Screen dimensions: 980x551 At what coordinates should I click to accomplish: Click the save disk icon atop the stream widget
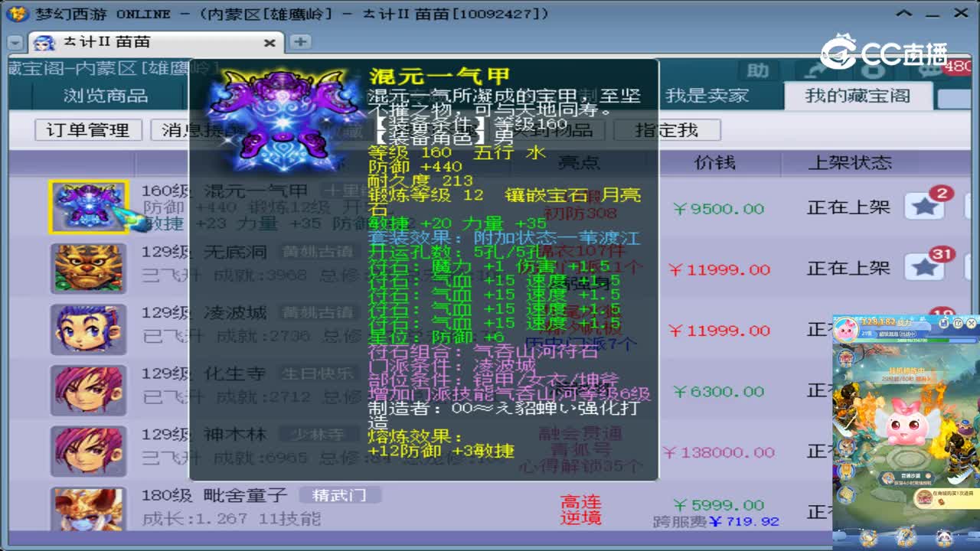point(944,323)
